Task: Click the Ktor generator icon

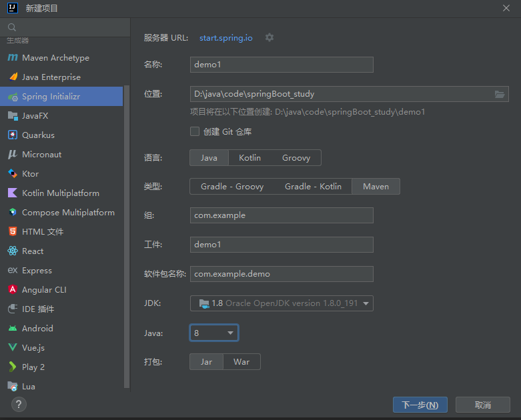Action: click(x=12, y=174)
